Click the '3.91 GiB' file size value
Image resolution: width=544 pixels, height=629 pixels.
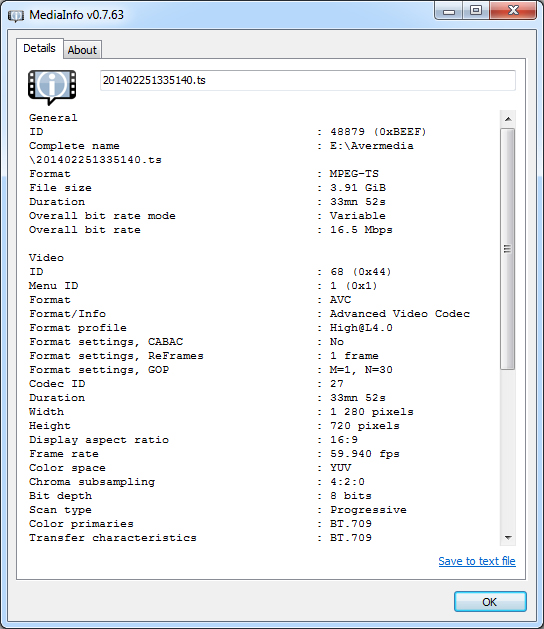(x=358, y=188)
